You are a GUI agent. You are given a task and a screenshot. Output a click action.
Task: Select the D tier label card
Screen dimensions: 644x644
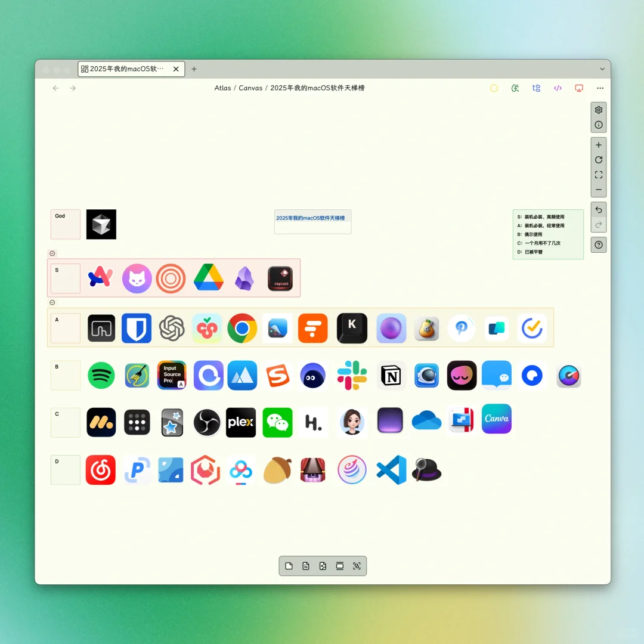(x=66, y=470)
